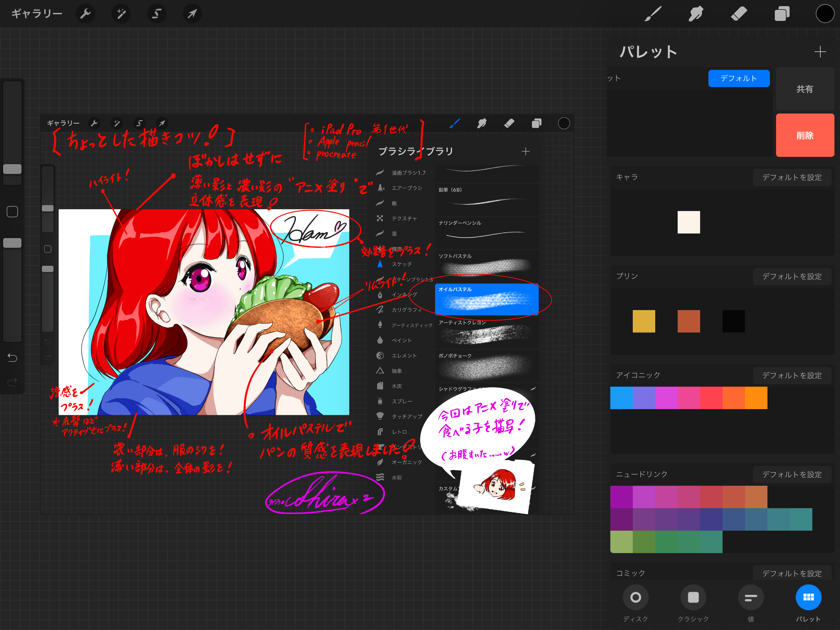Pick the cream swatch in キャラ palette
The height and width of the screenshot is (630, 840).
688,222
